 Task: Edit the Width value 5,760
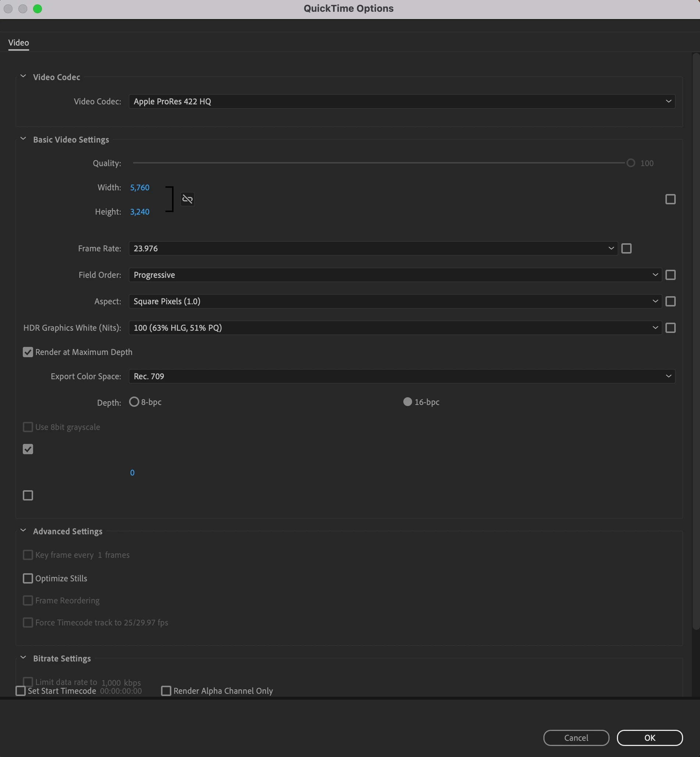coord(140,187)
